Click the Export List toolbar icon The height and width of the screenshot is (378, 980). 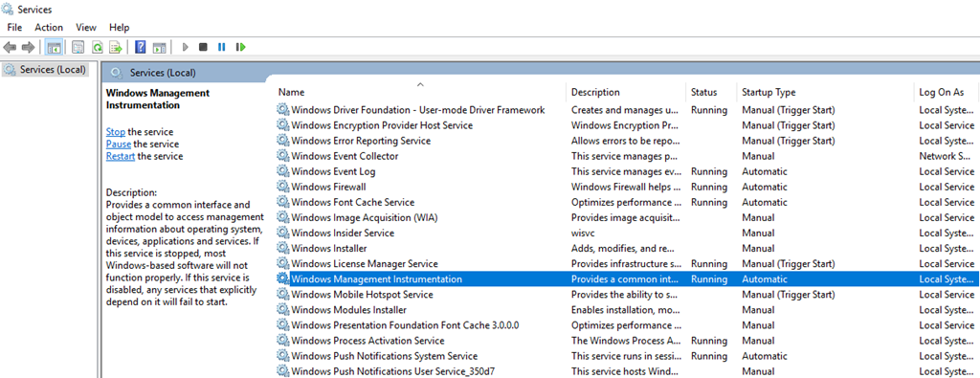(116, 47)
